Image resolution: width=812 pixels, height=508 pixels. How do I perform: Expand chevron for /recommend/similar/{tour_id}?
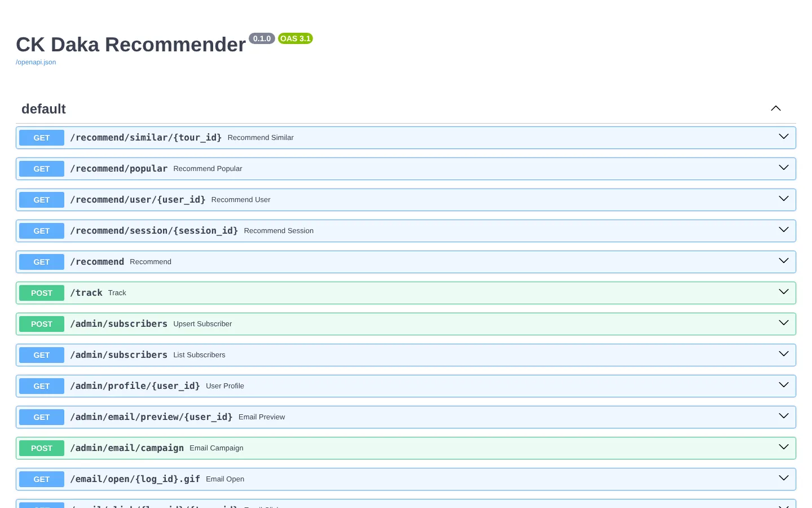point(784,137)
